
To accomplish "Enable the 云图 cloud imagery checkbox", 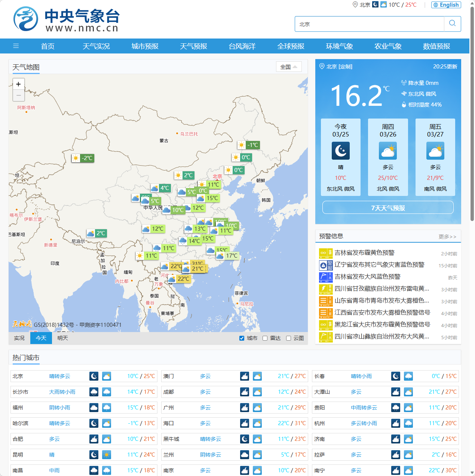I will pyautogui.click(x=288, y=338).
